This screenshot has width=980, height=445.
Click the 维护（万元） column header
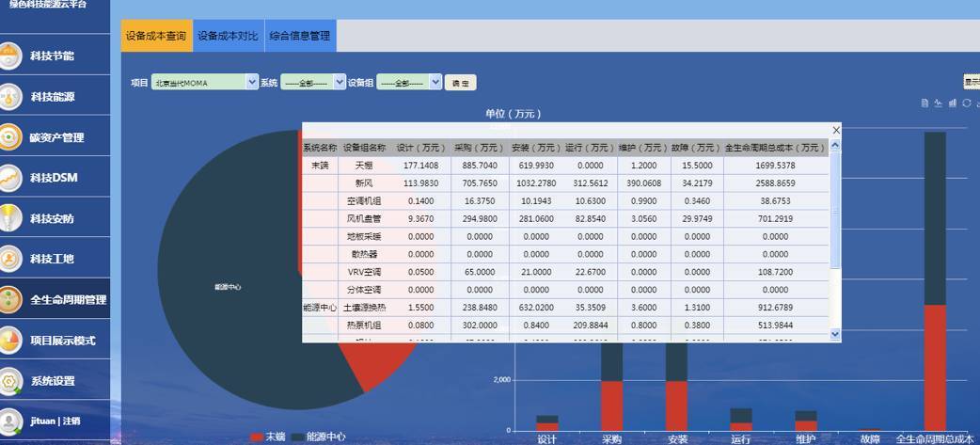[x=643, y=148]
